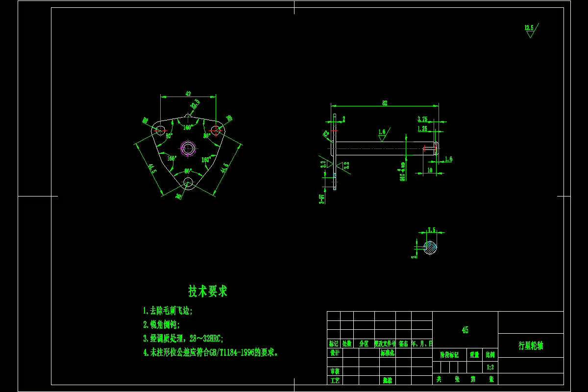Select the 3-Ø7 hole callout
Image resolution: width=588 pixels, height=392 pixels.
tap(322, 198)
